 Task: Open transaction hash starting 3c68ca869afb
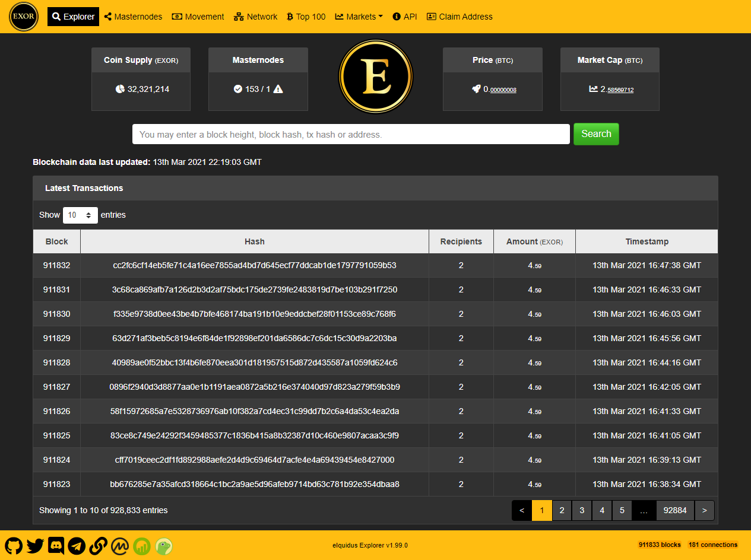click(x=255, y=289)
